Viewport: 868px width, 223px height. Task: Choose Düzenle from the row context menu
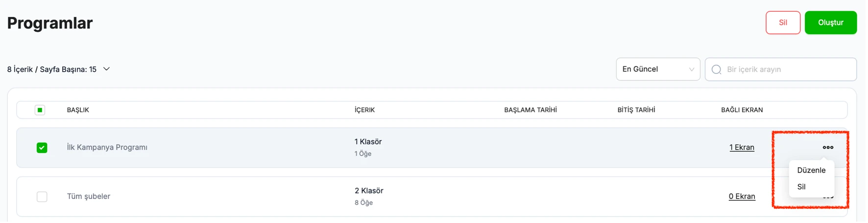pyautogui.click(x=811, y=170)
